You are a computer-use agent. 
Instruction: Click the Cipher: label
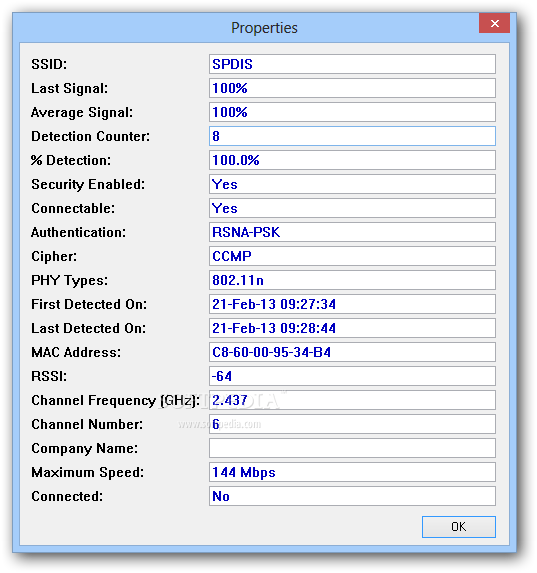point(54,257)
